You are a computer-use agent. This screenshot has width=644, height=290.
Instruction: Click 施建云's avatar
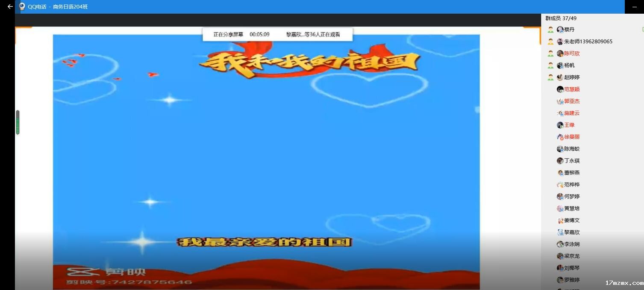click(560, 113)
